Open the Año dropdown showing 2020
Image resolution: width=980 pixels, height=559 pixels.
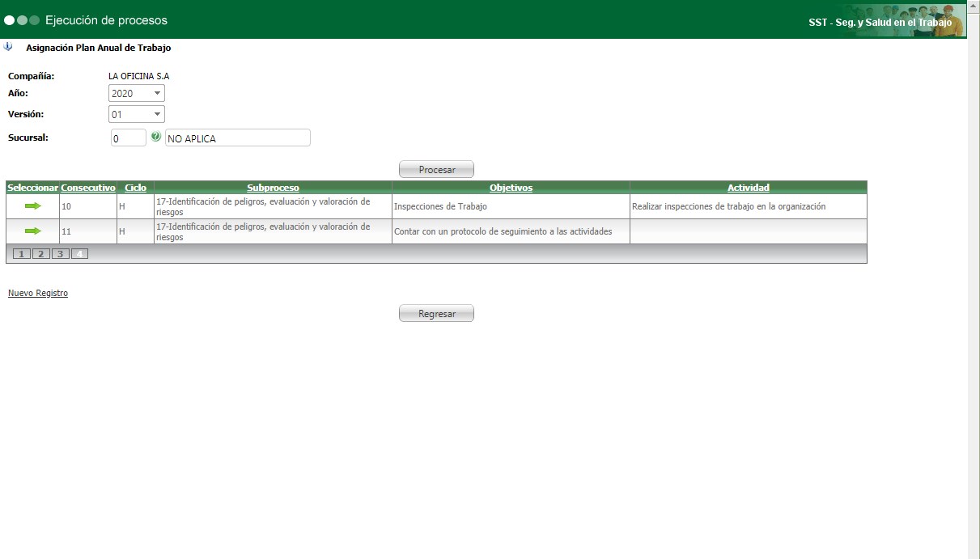tap(137, 93)
